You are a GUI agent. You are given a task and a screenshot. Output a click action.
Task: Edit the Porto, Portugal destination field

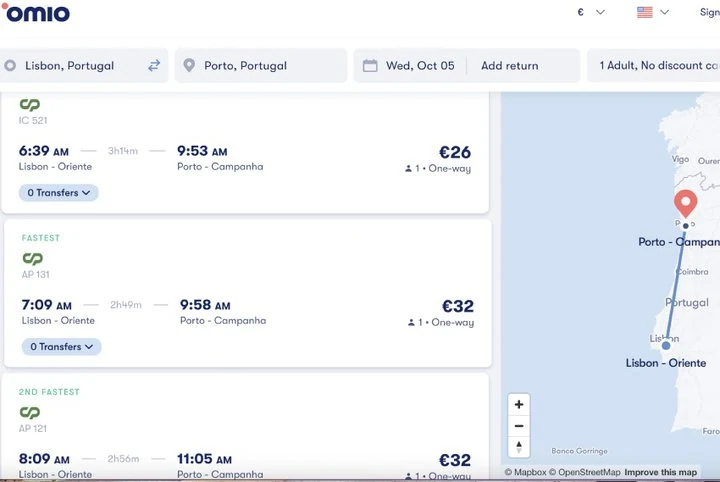point(246,66)
